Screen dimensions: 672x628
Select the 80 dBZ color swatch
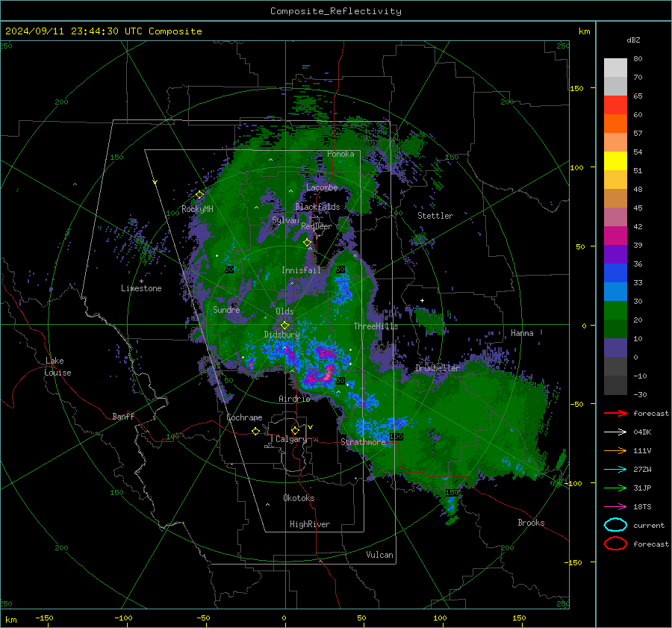click(615, 67)
